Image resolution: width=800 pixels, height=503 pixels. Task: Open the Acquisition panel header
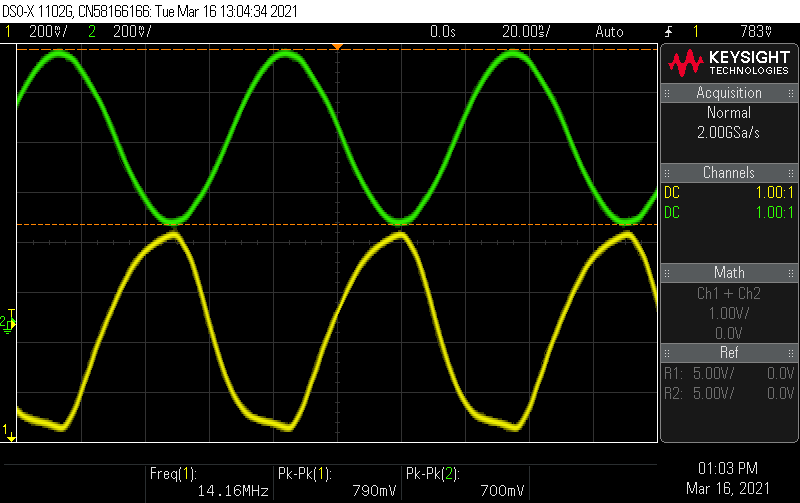click(729, 93)
